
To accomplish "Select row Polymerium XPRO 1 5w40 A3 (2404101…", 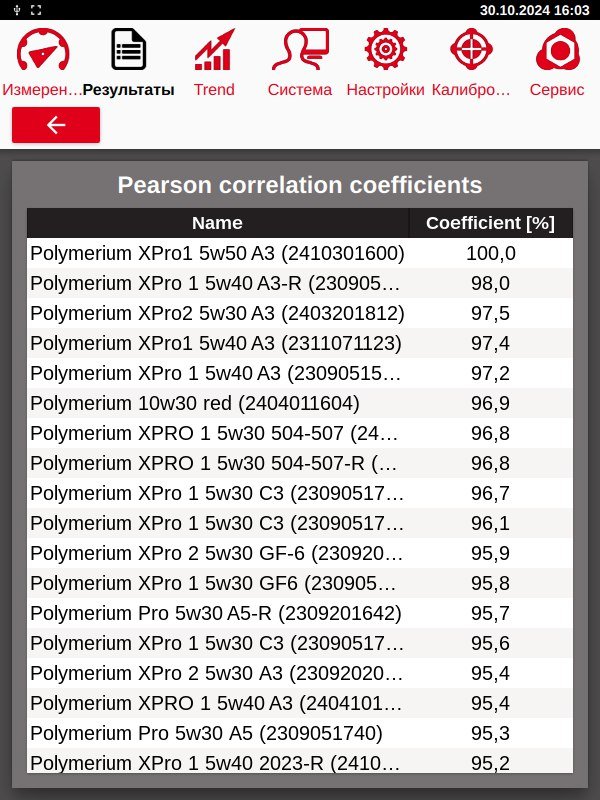I will pyautogui.click(x=300, y=703).
